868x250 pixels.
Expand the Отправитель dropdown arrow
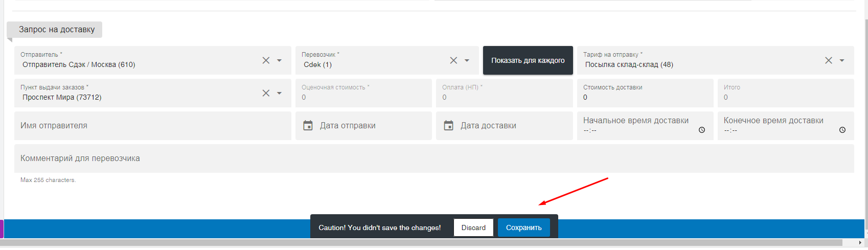click(279, 60)
